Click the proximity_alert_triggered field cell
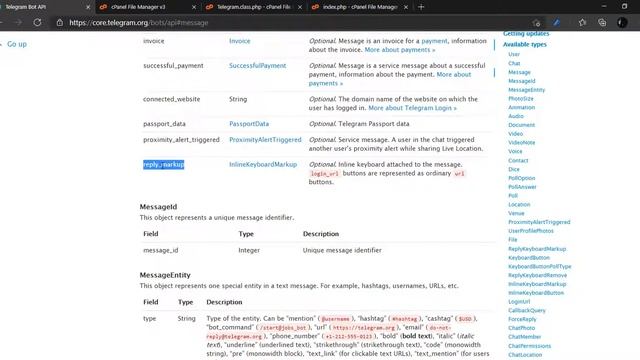This screenshot has width=640, height=360. coord(181,140)
